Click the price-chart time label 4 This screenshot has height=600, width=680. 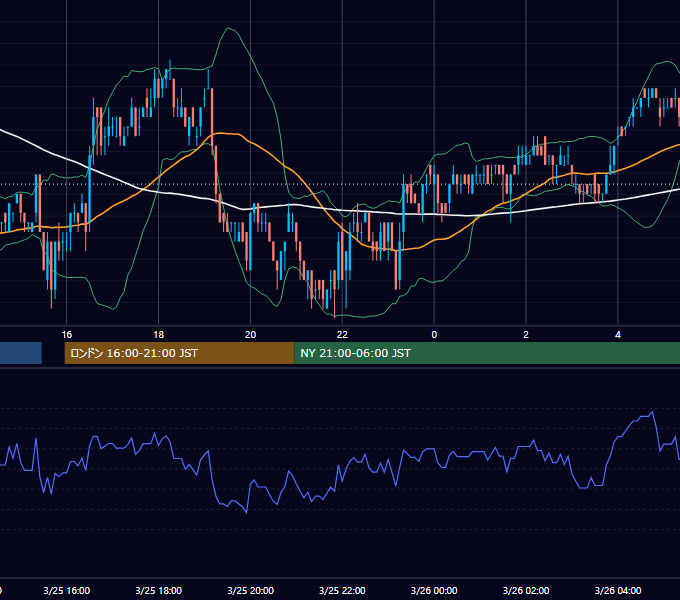(x=618, y=335)
